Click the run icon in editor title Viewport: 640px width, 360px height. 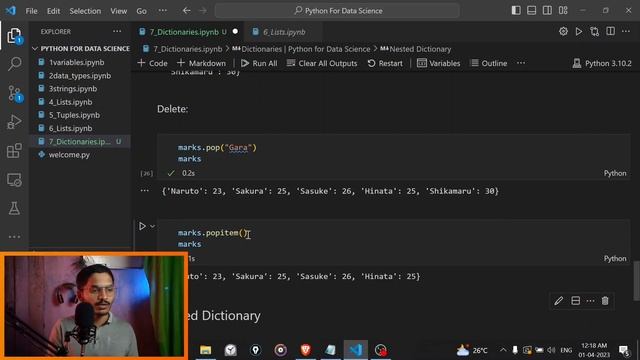pos(579,31)
